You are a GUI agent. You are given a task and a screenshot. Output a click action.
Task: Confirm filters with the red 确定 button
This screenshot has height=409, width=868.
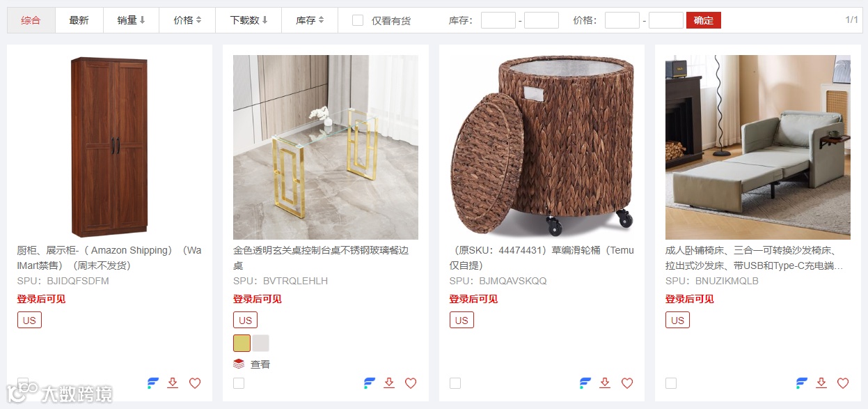pos(704,20)
